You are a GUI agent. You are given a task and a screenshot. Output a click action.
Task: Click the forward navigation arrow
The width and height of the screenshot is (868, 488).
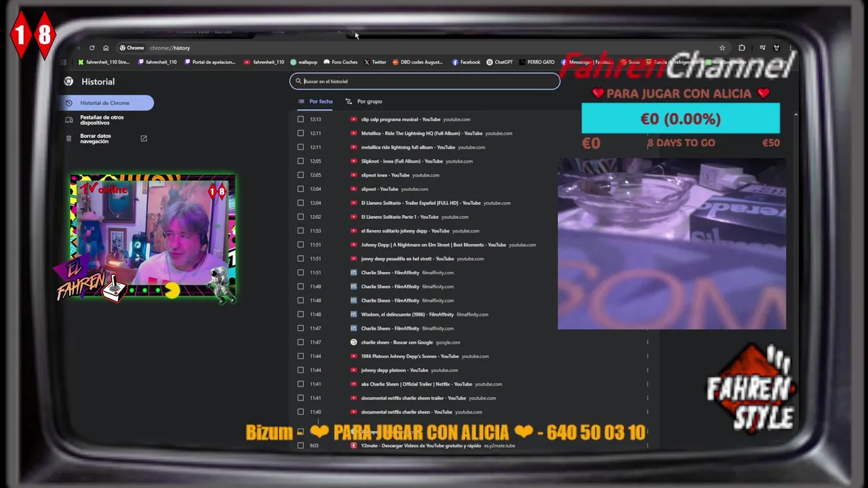point(78,48)
